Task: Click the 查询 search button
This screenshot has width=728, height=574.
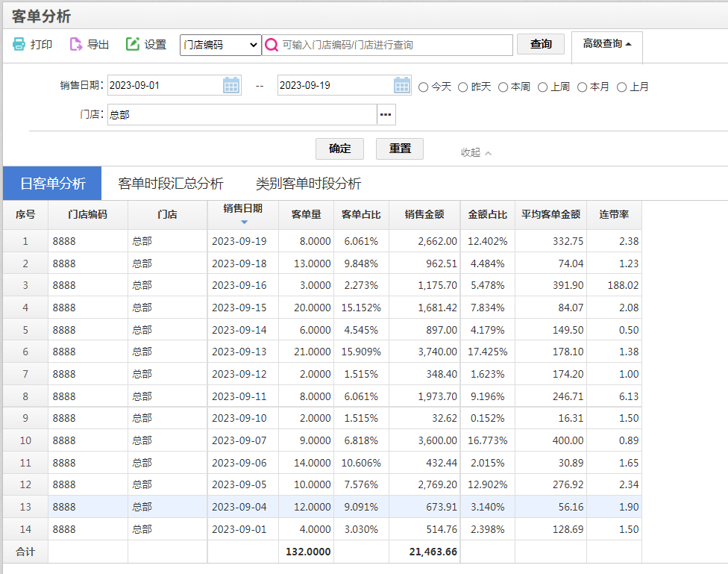Action: click(541, 44)
